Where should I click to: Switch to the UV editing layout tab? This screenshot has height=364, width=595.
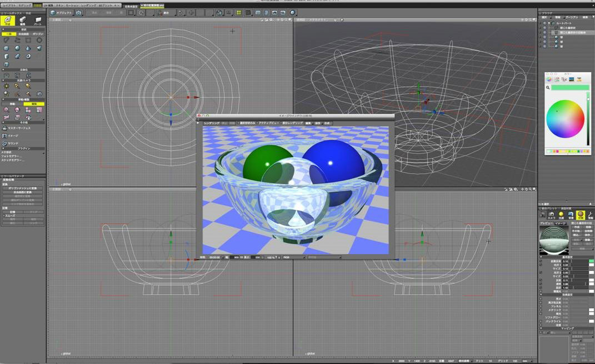pyautogui.click(x=48, y=6)
